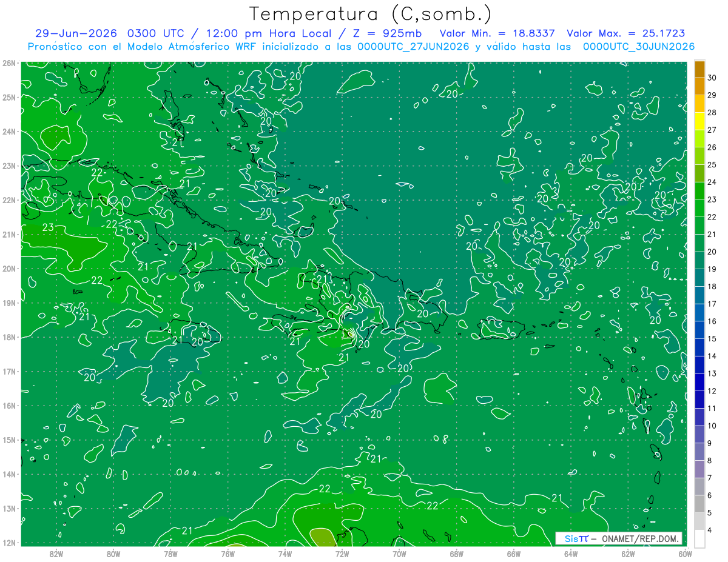Click colorbar label '8'
Image resolution: width=728 pixels, height=562 pixels.
[x=710, y=460]
